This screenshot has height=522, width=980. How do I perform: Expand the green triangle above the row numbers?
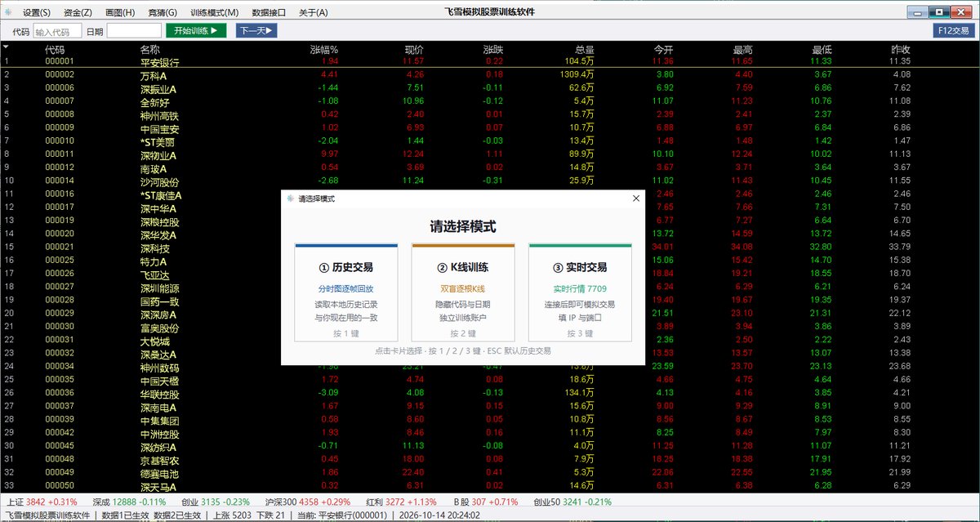pos(6,47)
